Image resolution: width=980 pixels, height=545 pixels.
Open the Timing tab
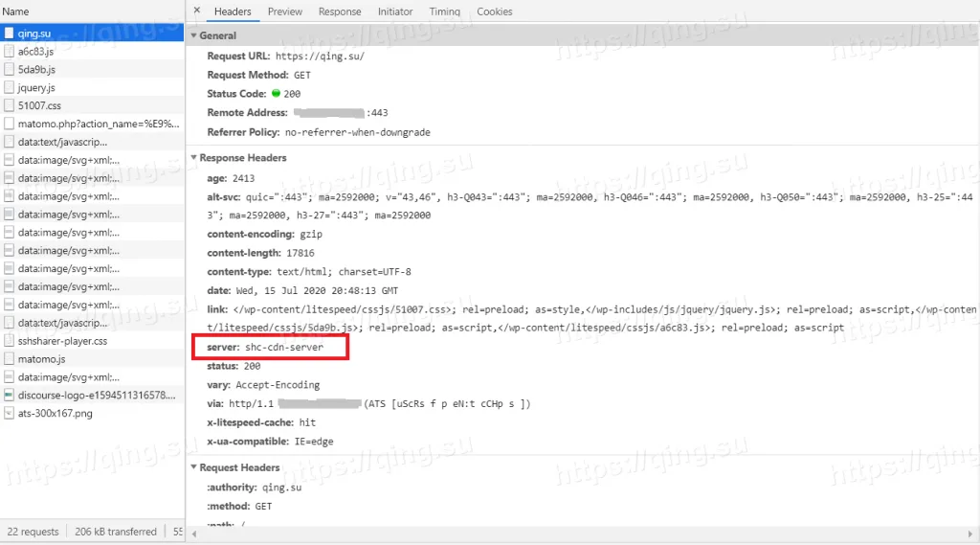(x=444, y=11)
